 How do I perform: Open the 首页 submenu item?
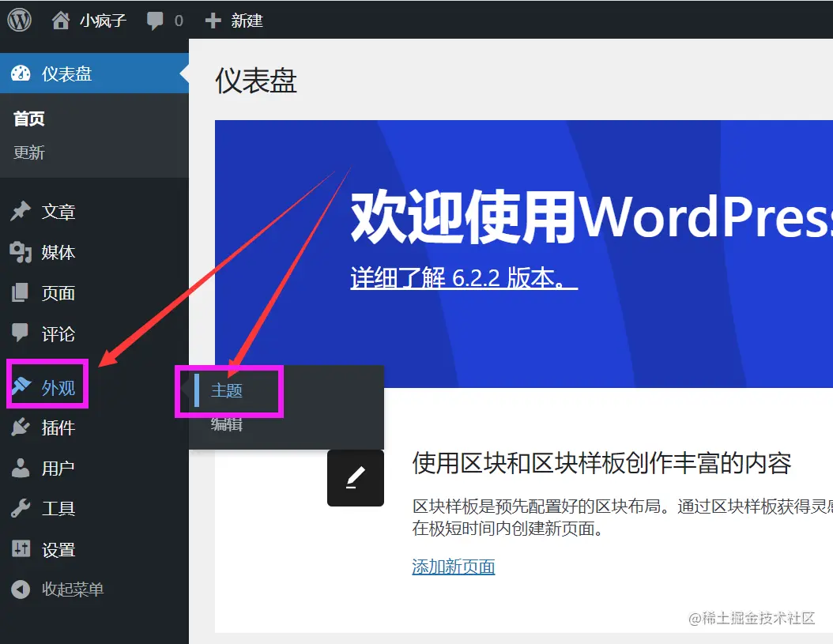29,119
